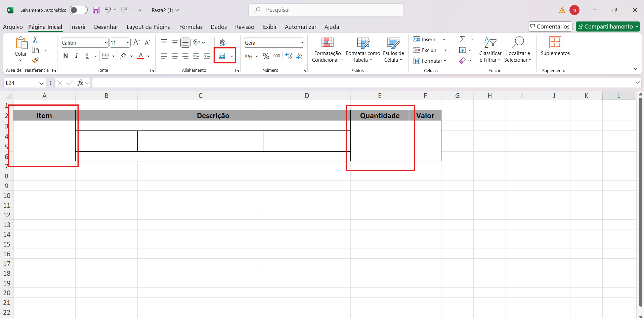Switch to the Inserir ribbon tab

click(78, 27)
